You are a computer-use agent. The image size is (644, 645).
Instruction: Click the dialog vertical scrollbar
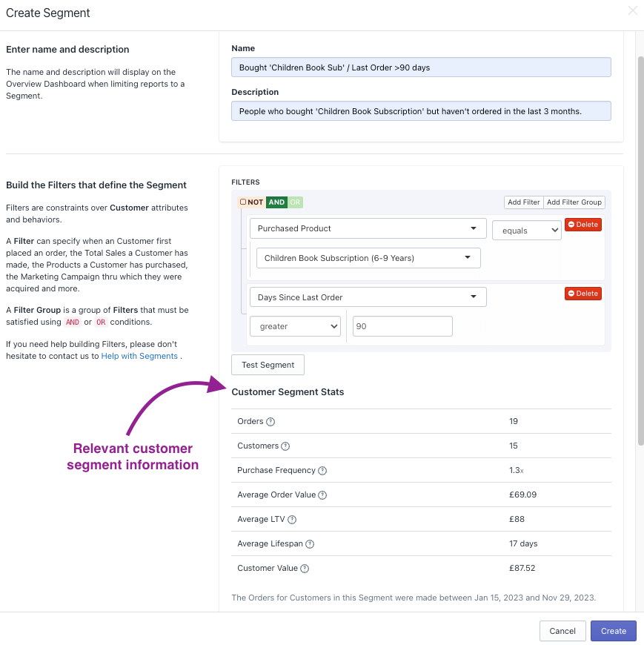click(x=641, y=251)
